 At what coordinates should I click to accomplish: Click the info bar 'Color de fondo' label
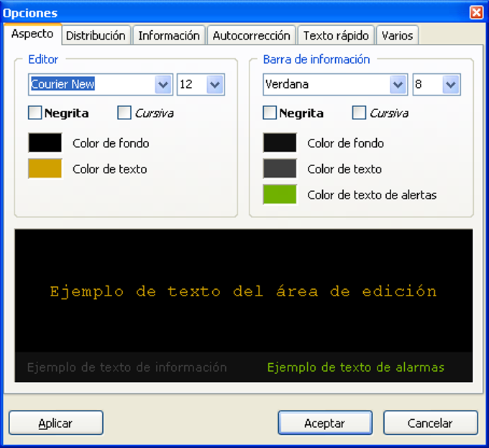pyautogui.click(x=346, y=143)
